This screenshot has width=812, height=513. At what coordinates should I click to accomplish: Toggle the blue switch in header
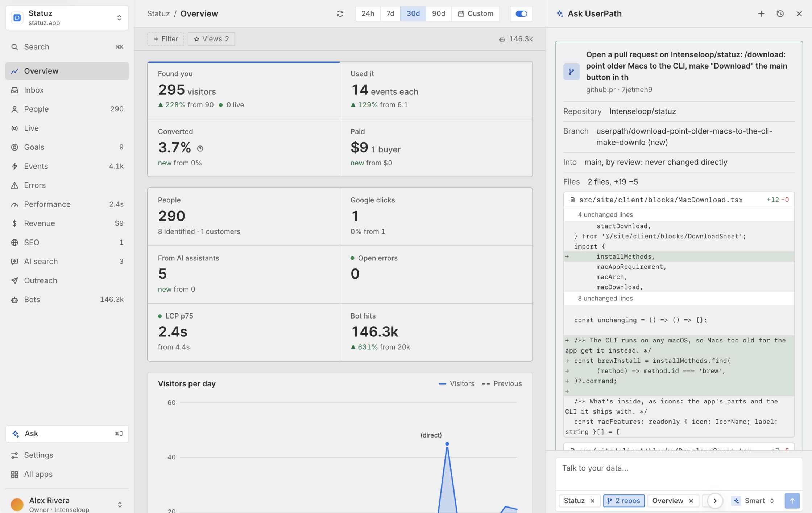(521, 14)
